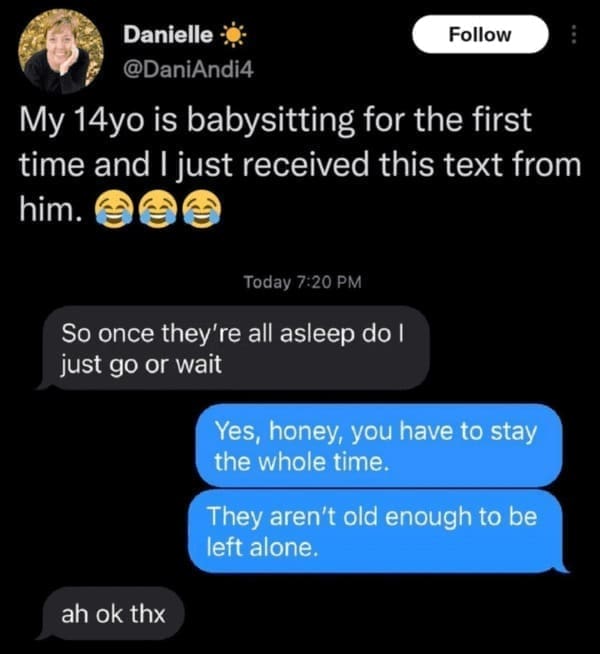Tap the 'They aren't old enough' blue bubble
Viewport: 600px width, 654px height.
tap(376, 531)
